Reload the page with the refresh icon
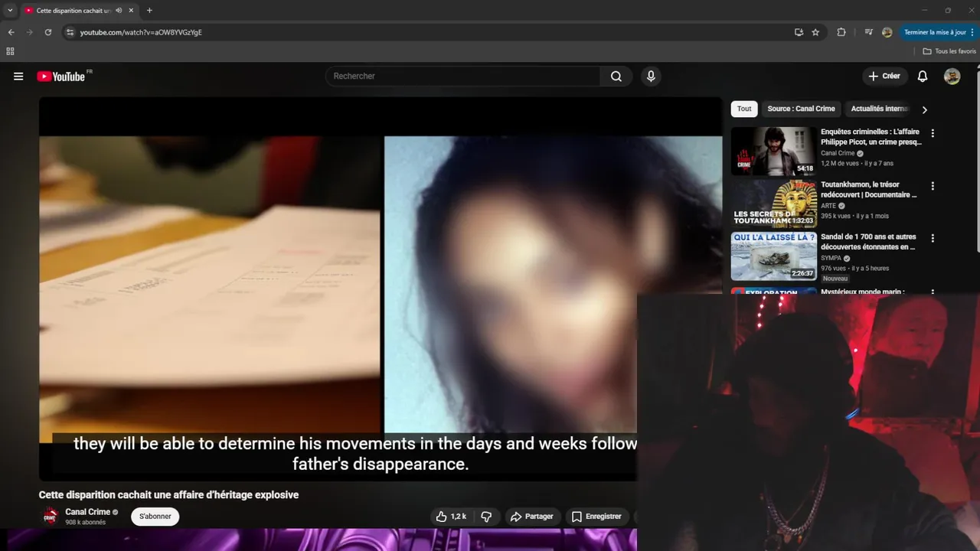This screenshot has width=980, height=551. [48, 32]
